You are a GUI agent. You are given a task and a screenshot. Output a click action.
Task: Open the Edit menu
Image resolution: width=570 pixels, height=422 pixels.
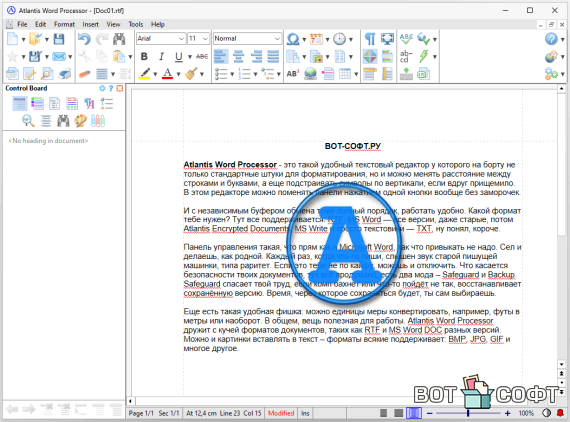40,24
